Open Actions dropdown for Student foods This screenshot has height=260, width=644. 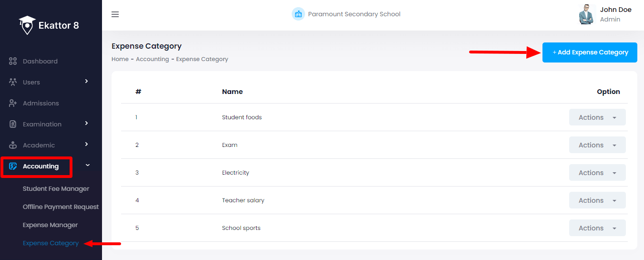click(597, 117)
